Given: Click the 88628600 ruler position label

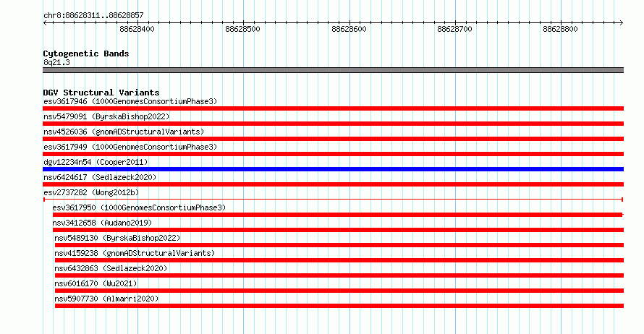Looking at the screenshot, I should coord(349,29).
